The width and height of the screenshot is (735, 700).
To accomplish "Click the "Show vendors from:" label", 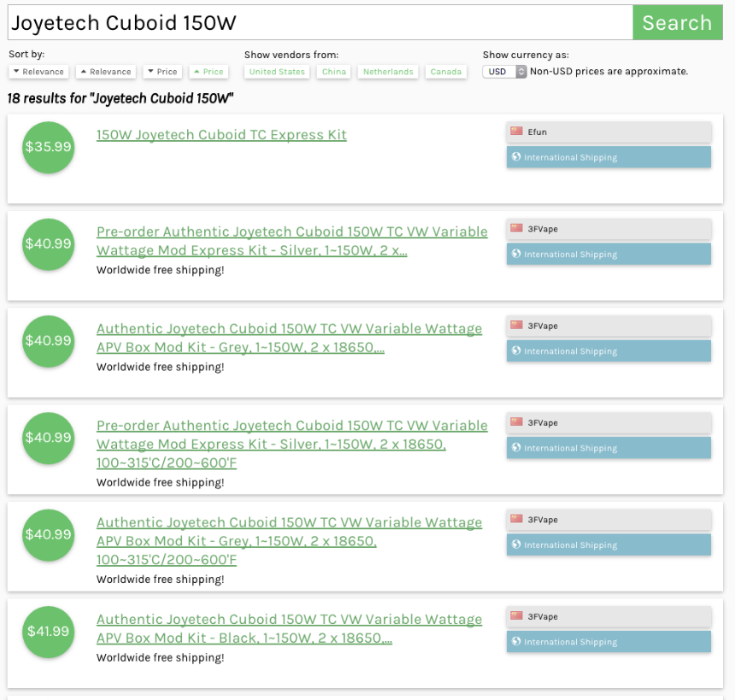I will click(291, 55).
